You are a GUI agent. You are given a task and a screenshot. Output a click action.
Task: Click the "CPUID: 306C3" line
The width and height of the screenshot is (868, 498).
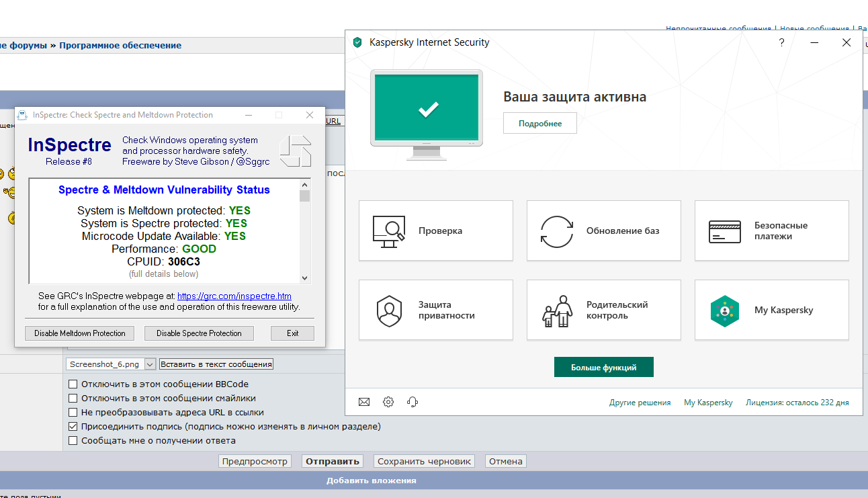[x=164, y=261]
